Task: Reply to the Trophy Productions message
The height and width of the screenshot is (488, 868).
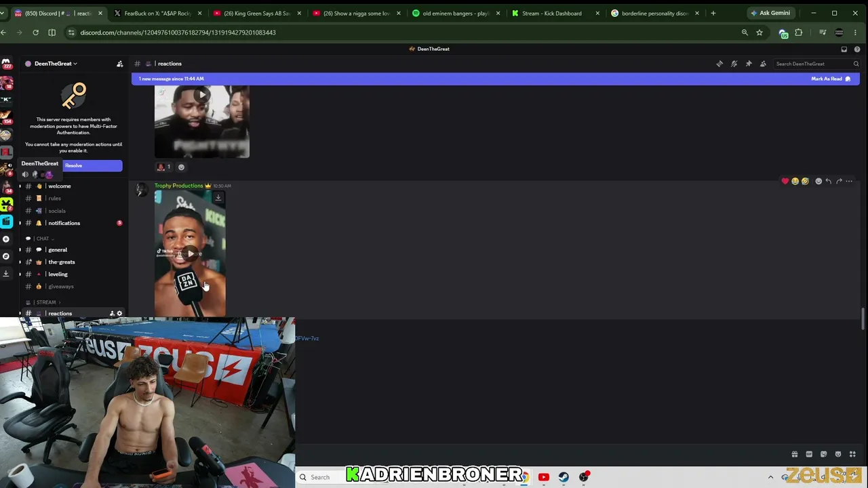Action: [x=829, y=181]
